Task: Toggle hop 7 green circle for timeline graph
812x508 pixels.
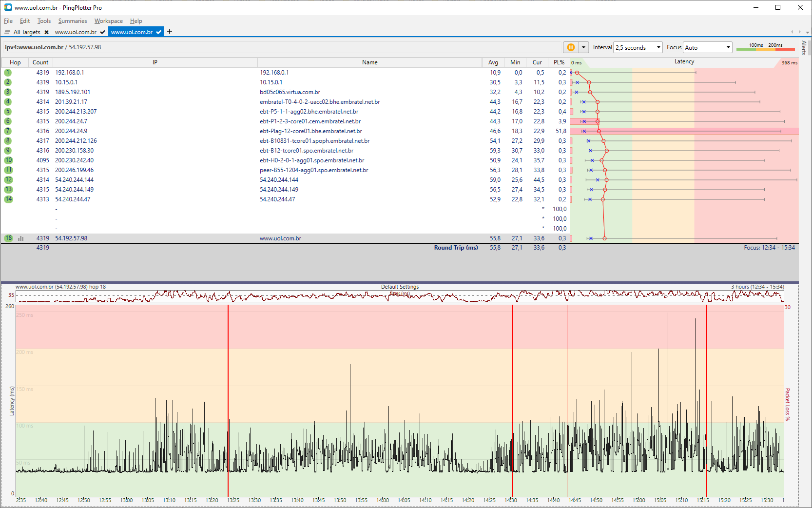Action: pos(8,131)
